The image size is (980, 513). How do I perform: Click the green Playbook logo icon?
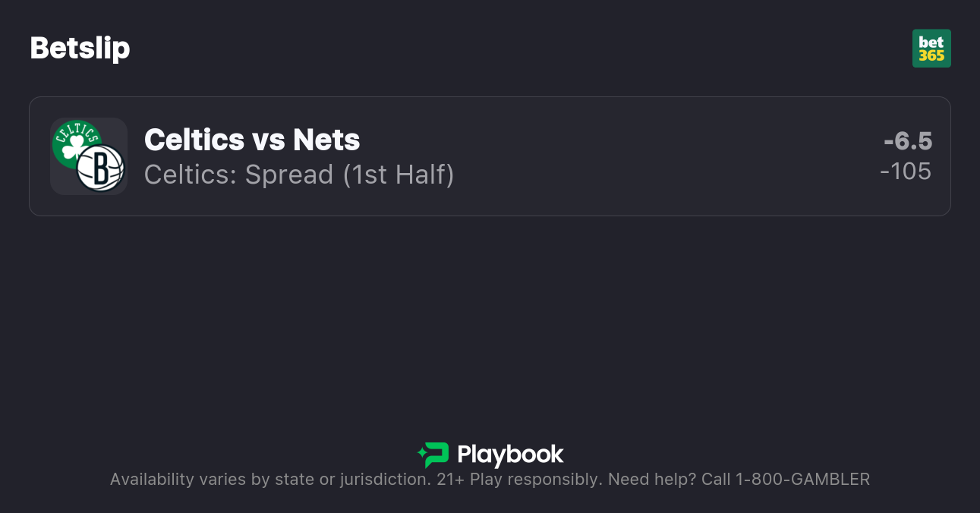pyautogui.click(x=433, y=455)
